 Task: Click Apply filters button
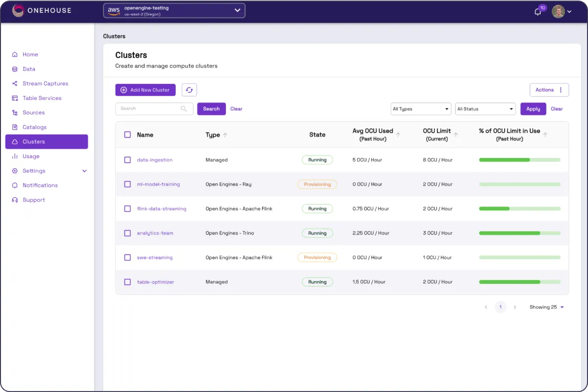coord(533,109)
